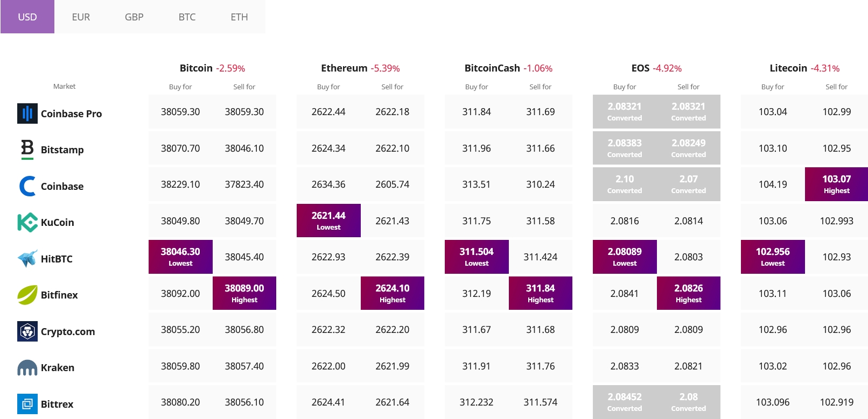The image size is (868, 419).
Task: Select the GBP currency tab
Action: (134, 17)
